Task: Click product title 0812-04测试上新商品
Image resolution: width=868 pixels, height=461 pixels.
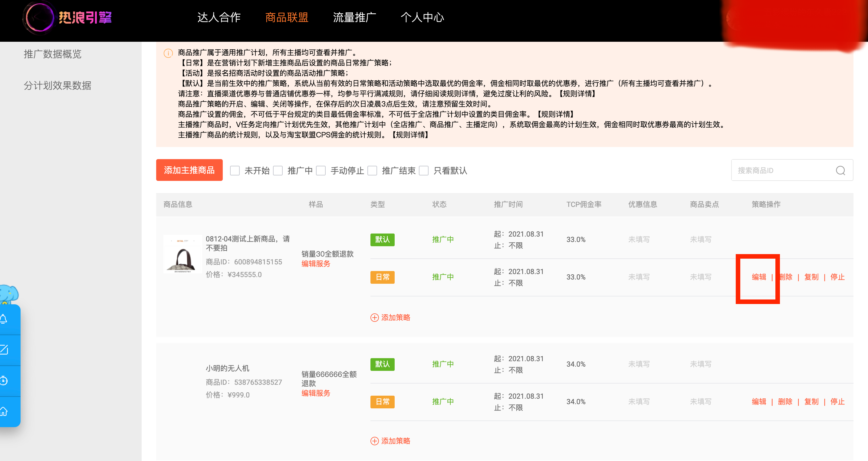Action: (x=248, y=243)
